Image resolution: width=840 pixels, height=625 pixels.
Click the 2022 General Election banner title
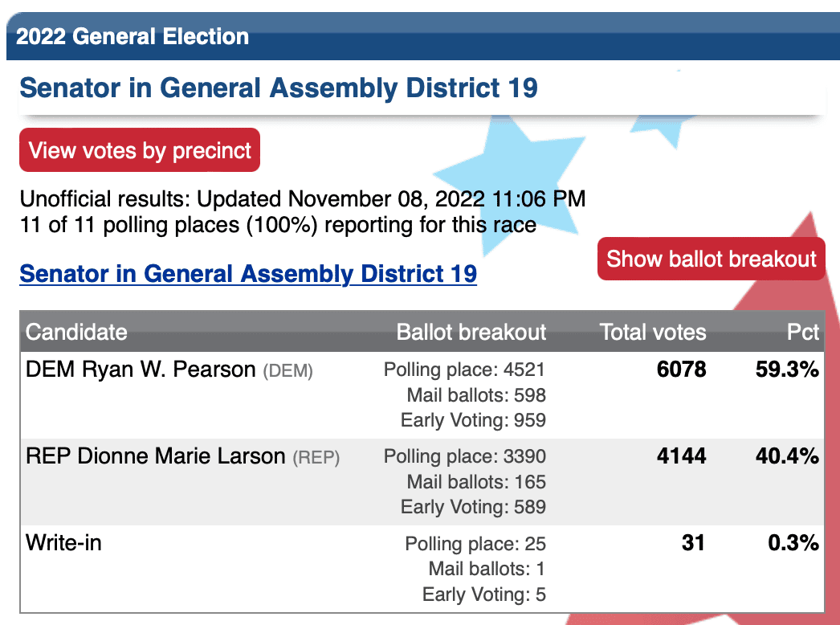click(x=133, y=36)
